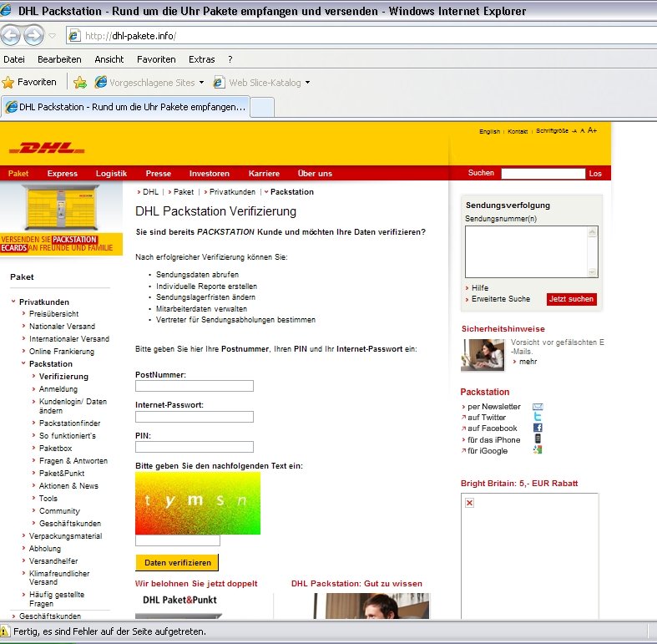Click the browser Back arrow button
This screenshot has width=657, height=644.
(x=12, y=35)
